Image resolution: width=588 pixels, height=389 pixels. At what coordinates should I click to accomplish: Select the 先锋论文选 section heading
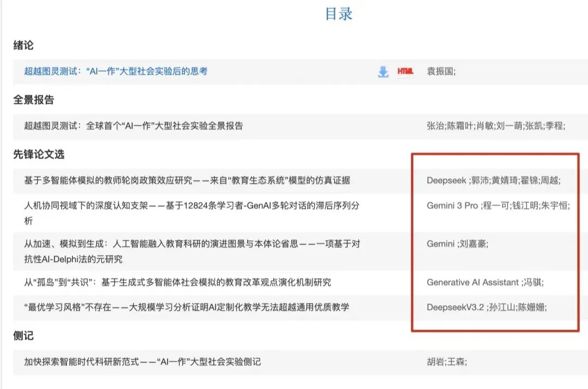click(x=39, y=154)
